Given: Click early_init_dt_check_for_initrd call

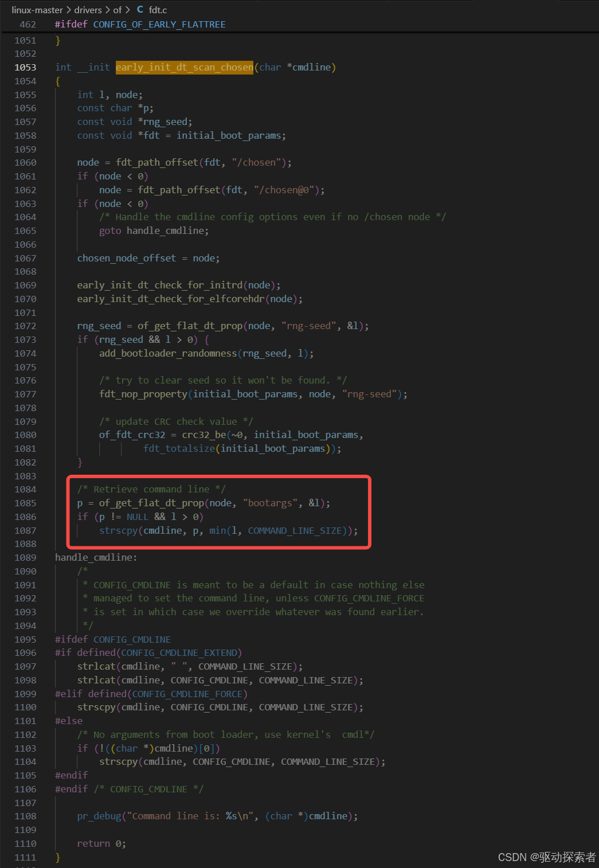Looking at the screenshot, I should coord(179,286).
